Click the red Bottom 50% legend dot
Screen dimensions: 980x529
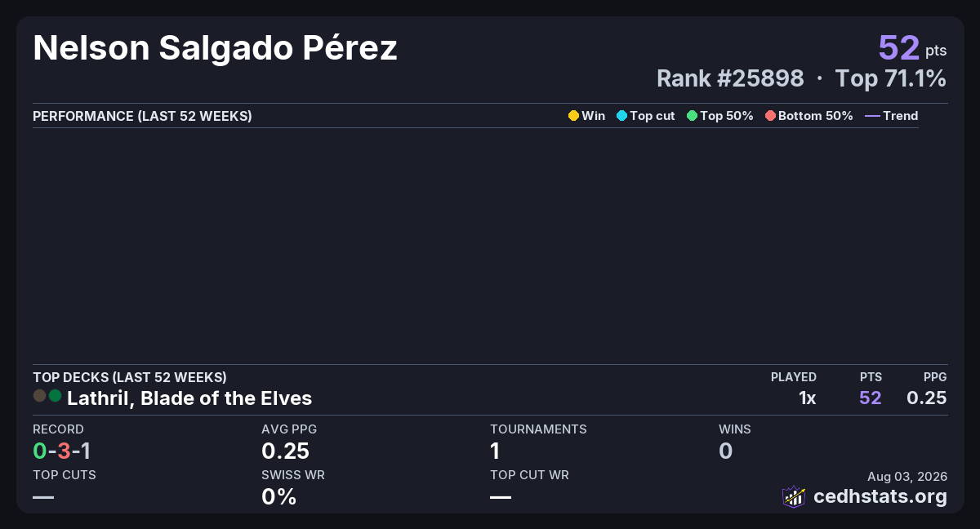coord(770,116)
